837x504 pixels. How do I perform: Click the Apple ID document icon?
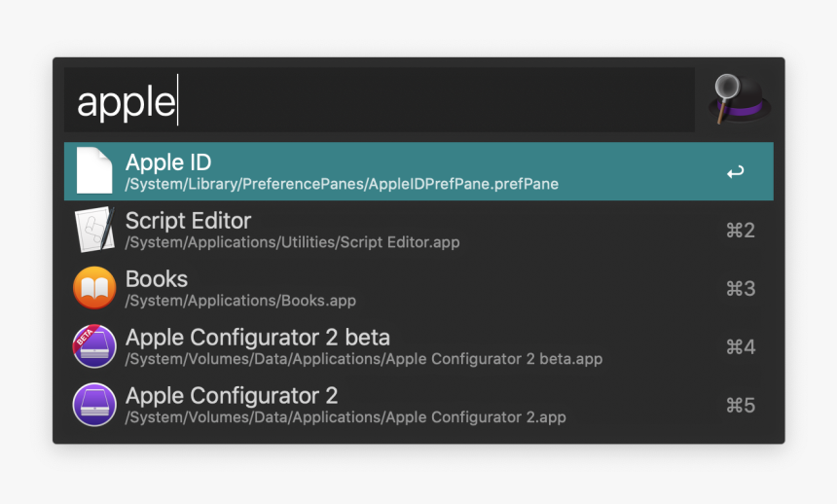pyautogui.click(x=94, y=171)
